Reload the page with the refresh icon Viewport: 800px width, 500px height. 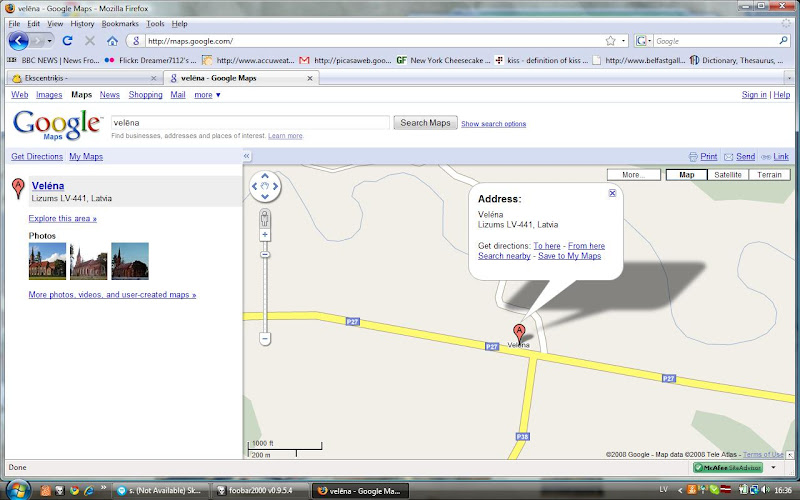67,41
